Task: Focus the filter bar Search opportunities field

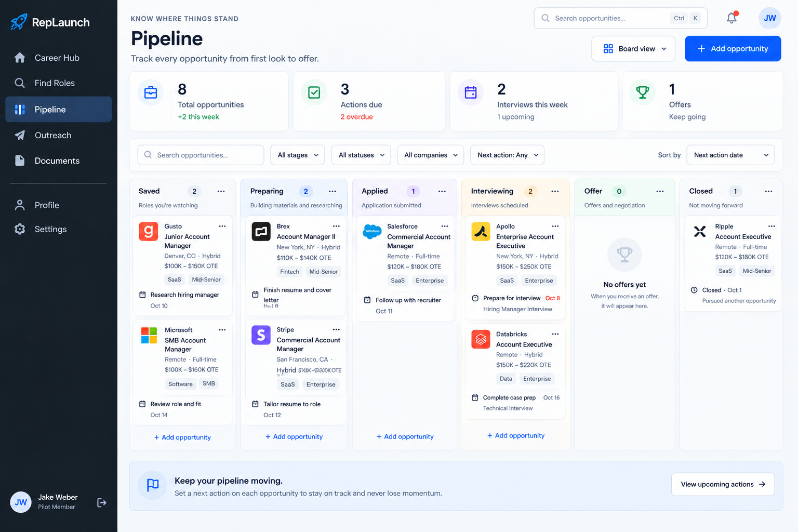Action: click(201, 155)
